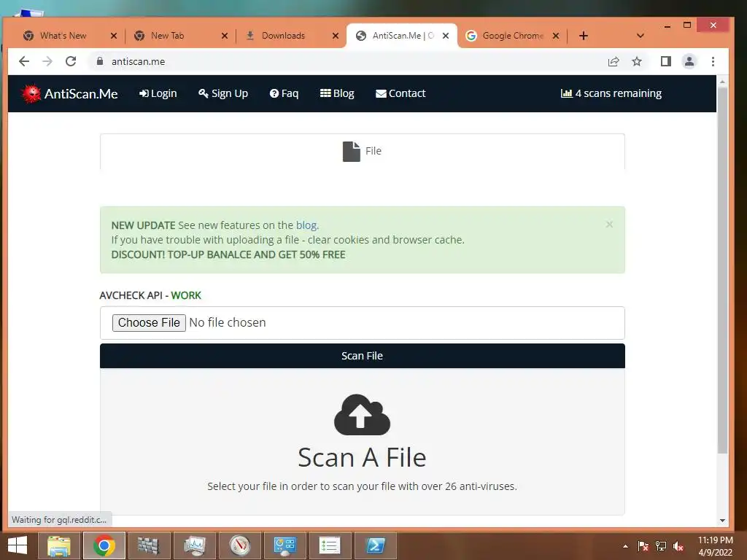Close the Downloads tab
The height and width of the screenshot is (560, 747).
pyautogui.click(x=336, y=36)
